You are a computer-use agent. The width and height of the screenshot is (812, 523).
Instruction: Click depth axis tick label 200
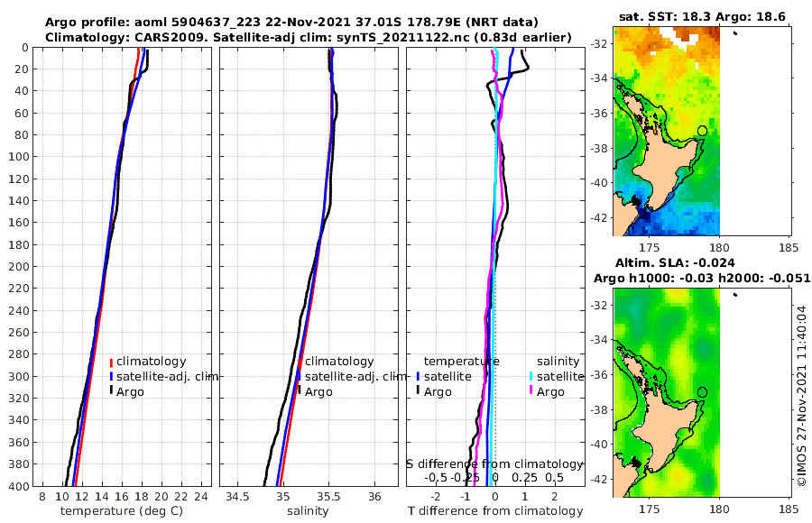(19, 267)
